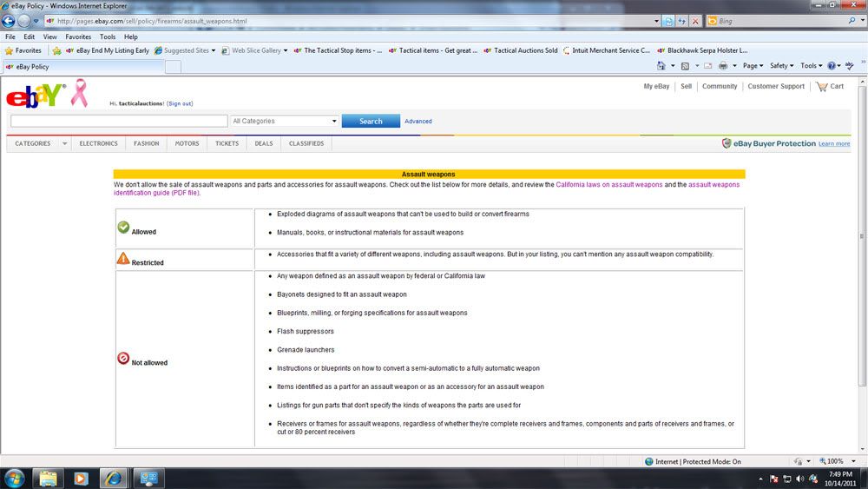Open Windows Media Player from taskbar
The image size is (868, 489).
click(x=81, y=478)
